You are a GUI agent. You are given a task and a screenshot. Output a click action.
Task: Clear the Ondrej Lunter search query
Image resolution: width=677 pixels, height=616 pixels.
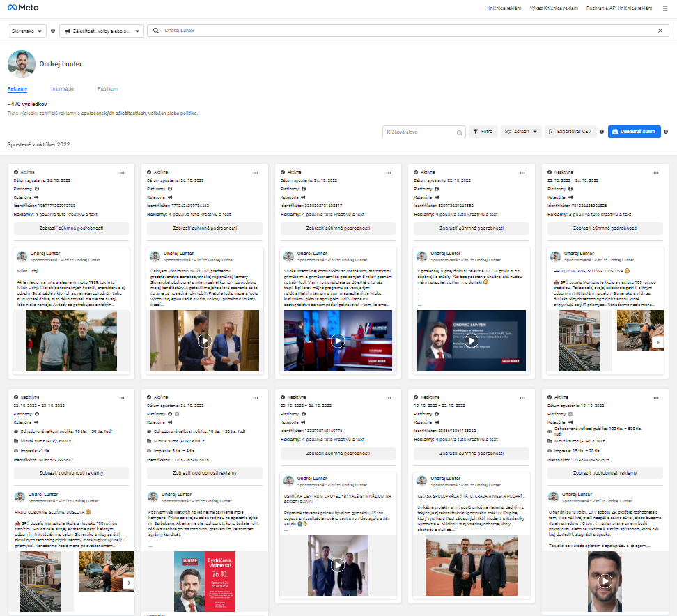[x=660, y=31]
